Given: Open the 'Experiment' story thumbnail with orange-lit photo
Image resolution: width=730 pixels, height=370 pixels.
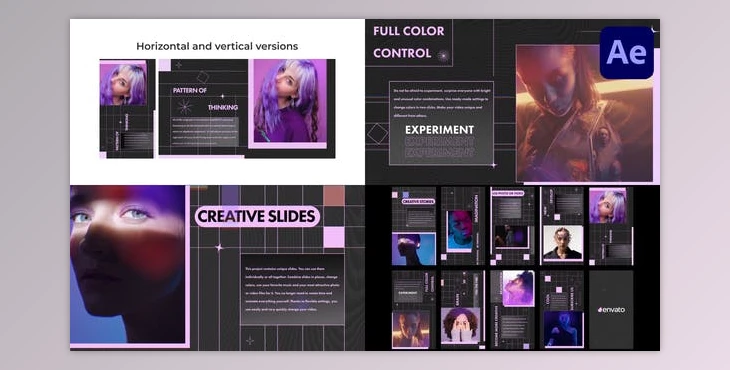Looking at the screenshot, I should pyautogui.click(x=414, y=309).
